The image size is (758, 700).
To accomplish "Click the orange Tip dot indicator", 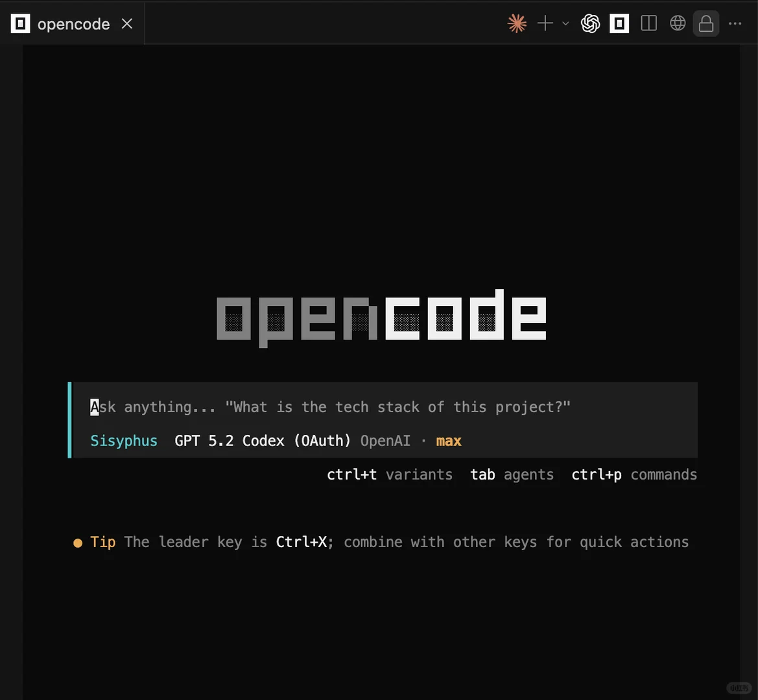I will pyautogui.click(x=77, y=543).
